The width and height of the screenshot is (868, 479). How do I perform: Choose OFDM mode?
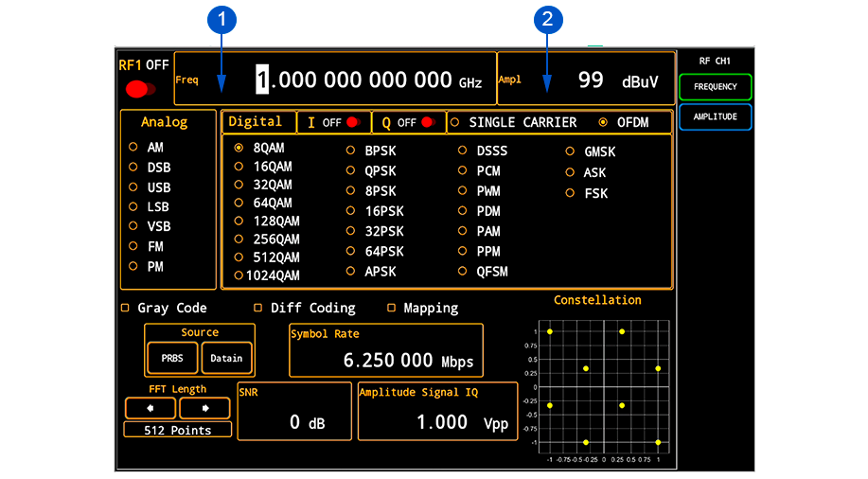(603, 122)
